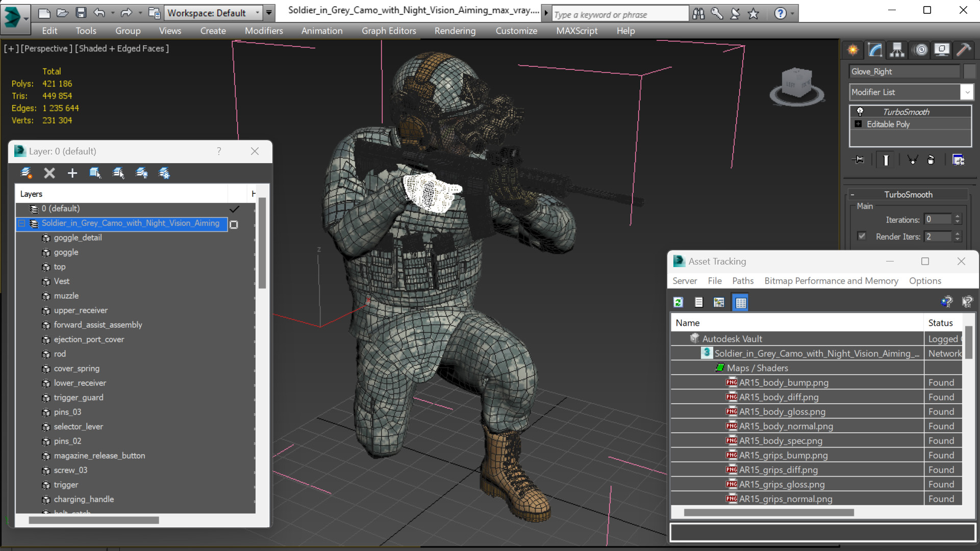Click the Paths tab in Asset Tracking
The width and height of the screenshot is (980, 551).
(x=742, y=280)
